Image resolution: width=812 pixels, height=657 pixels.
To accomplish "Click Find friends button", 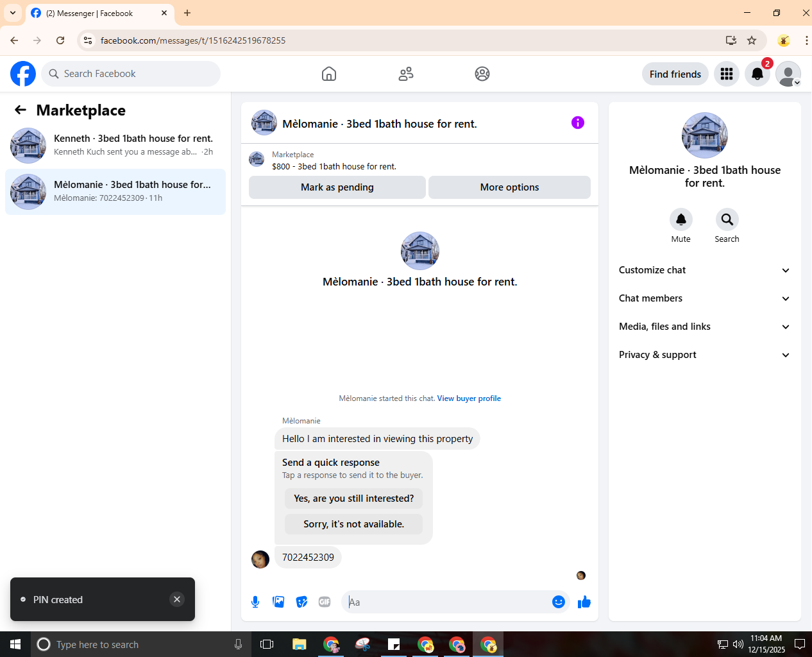I will click(675, 74).
